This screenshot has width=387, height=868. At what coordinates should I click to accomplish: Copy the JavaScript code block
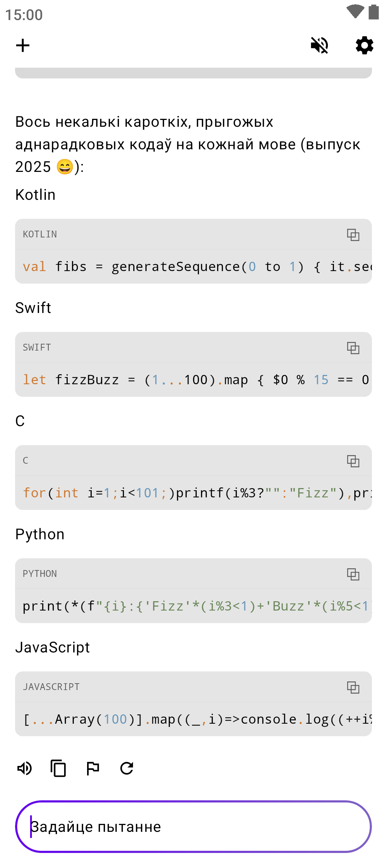point(353,688)
